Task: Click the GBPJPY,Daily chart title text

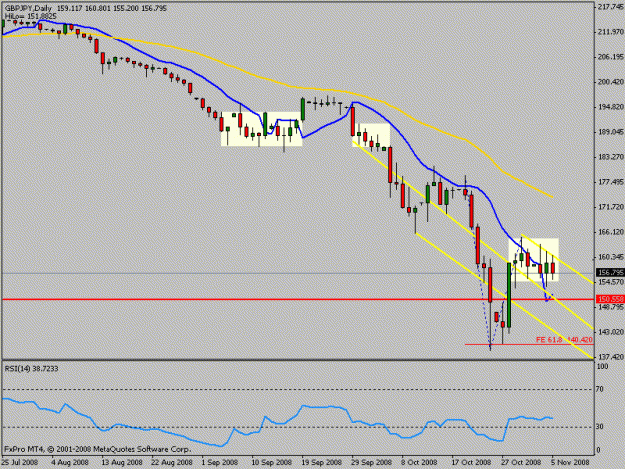Action: coord(28,8)
